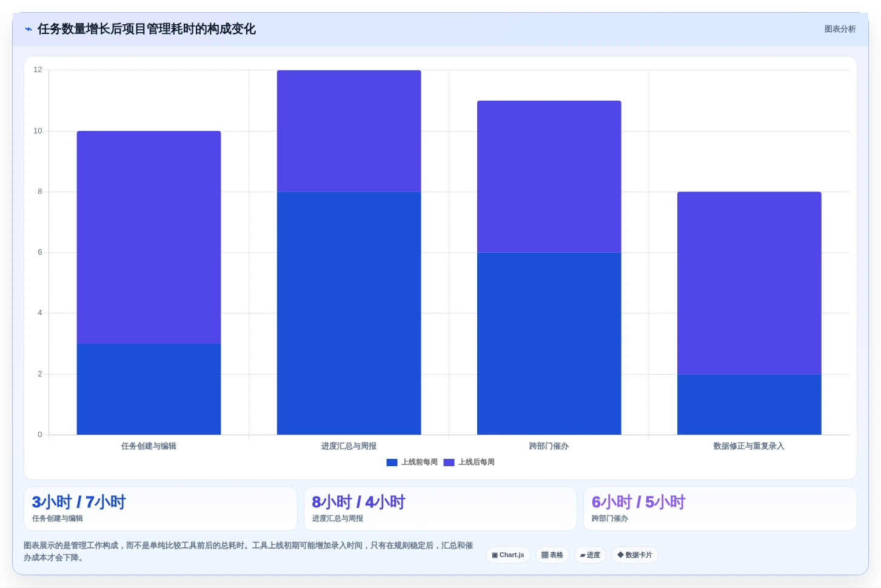Open the 6小时 / 5小时 stat card

coord(720,509)
